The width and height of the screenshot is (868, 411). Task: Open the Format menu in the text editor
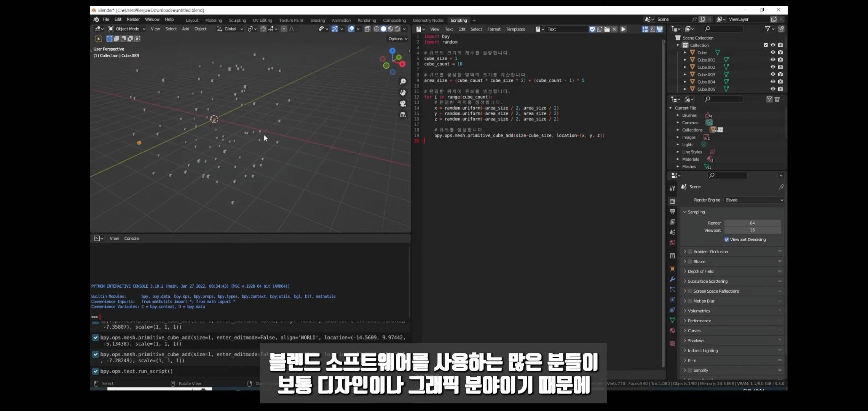pyautogui.click(x=494, y=29)
